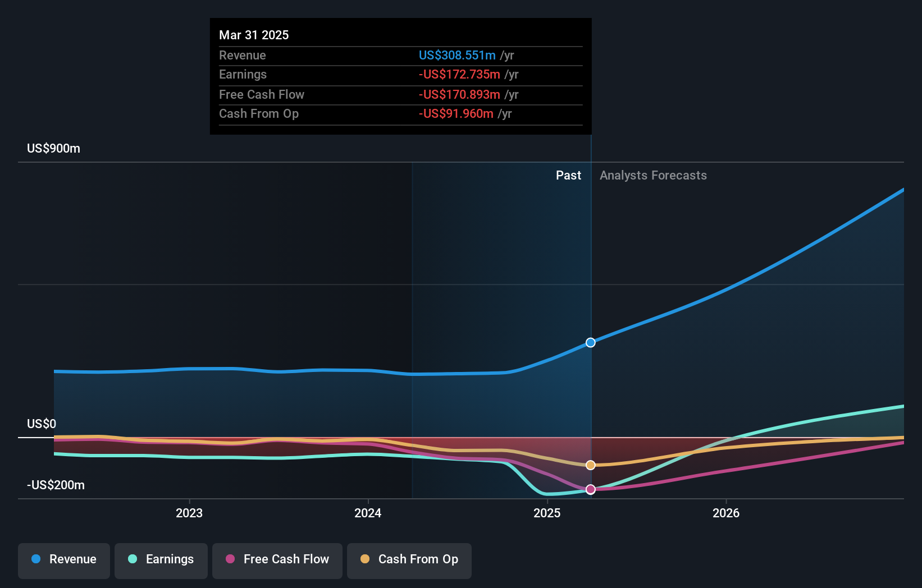The height and width of the screenshot is (588, 922).
Task: Click the Cash From Op label in tooltip
Action: 259,113
